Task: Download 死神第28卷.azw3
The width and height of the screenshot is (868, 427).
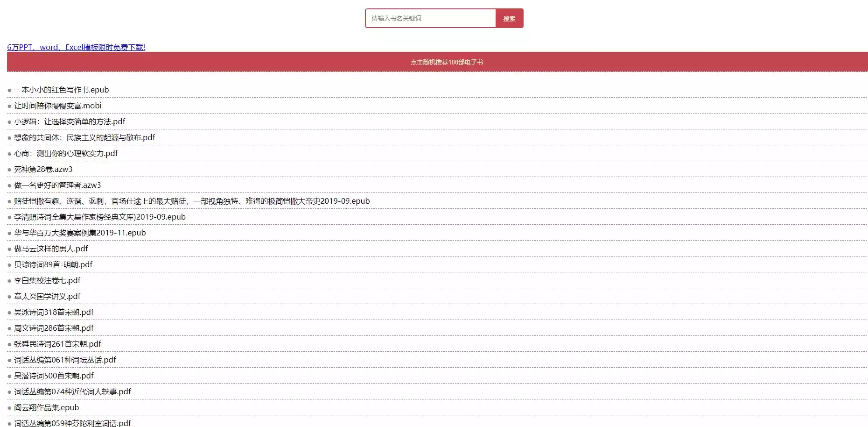Action: pyautogui.click(x=43, y=169)
